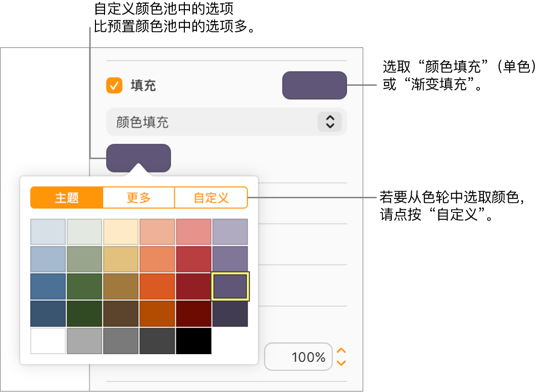Open the 颜色填充 fill type dropdown
Screen dimensions: 542x392
(x=224, y=122)
